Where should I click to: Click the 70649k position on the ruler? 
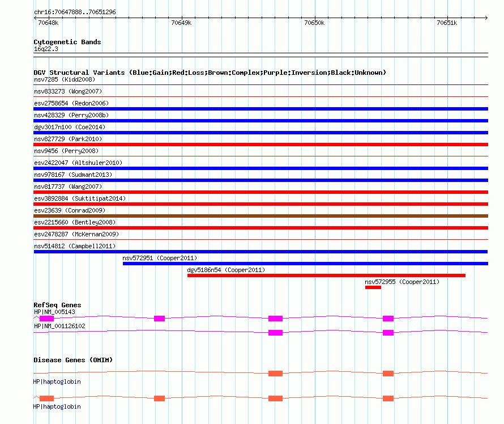coord(181,23)
